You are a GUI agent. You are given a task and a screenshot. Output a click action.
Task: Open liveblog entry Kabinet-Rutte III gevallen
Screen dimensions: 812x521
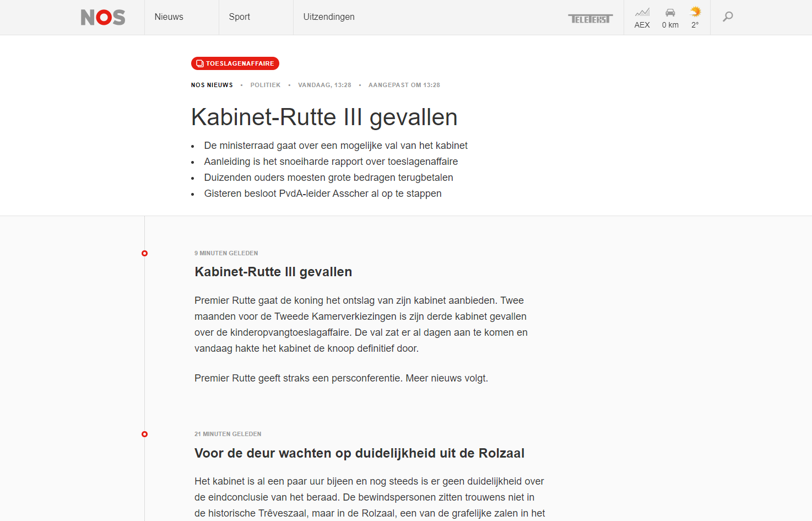tap(273, 272)
